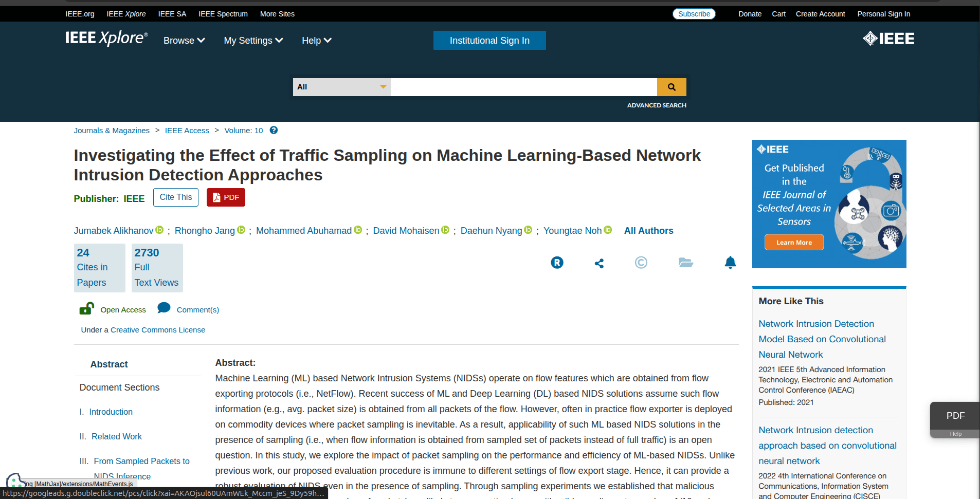
Task: Open the Help menu
Action: pos(316,40)
